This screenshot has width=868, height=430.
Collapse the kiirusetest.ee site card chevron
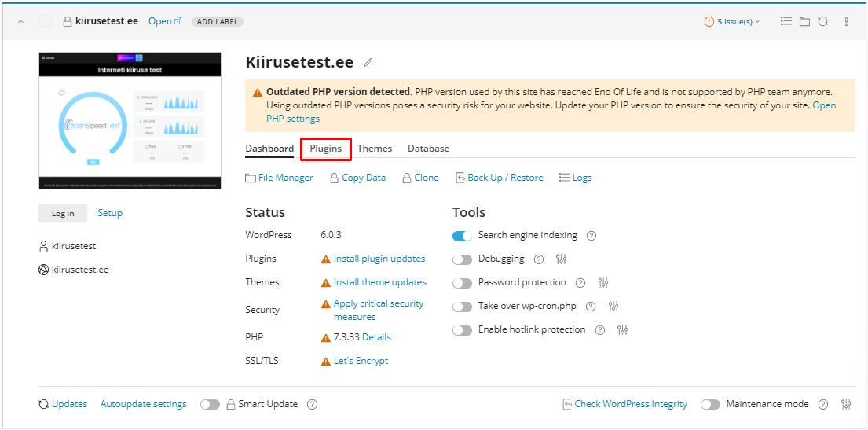[20, 21]
